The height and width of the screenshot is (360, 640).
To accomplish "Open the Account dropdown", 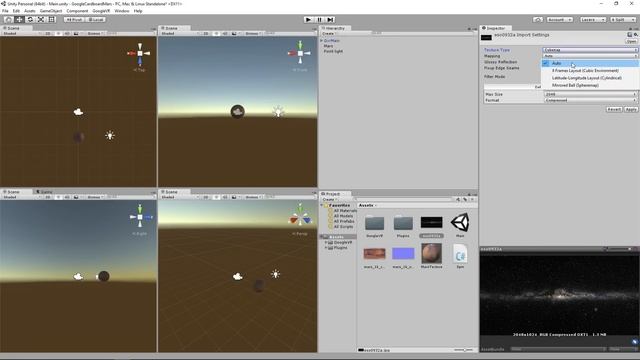I will [559, 20].
